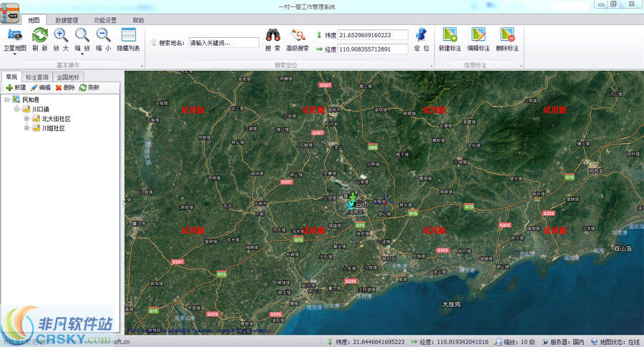Click the 删除标注 delete annotation icon
The width and height of the screenshot is (644, 347).
click(507, 34)
